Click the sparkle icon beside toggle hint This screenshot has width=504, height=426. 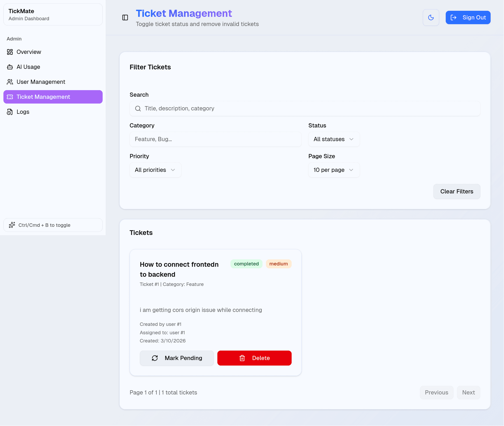click(x=12, y=225)
